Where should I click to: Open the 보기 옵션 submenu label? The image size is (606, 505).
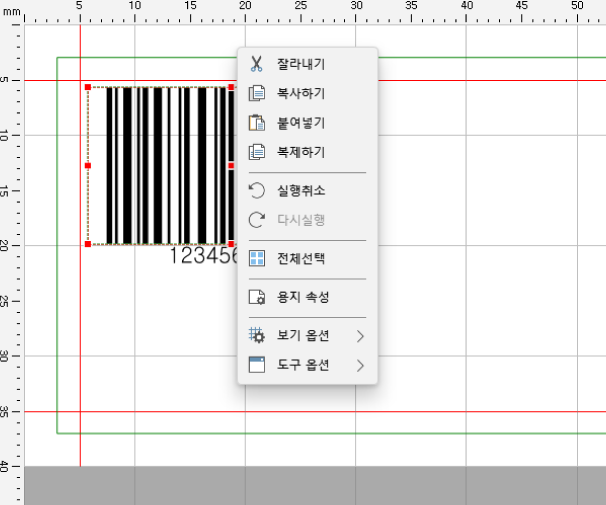[x=303, y=335]
